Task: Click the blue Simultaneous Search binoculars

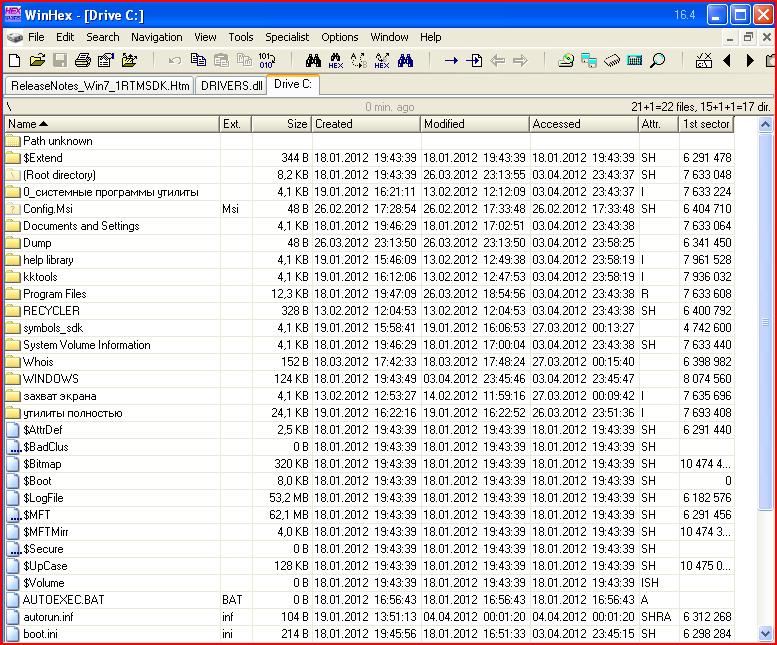Action: pyautogui.click(x=405, y=61)
